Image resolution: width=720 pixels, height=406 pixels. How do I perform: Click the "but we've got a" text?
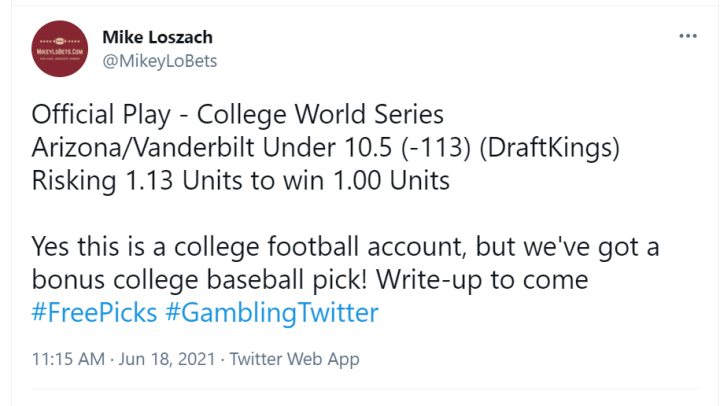pos(583,246)
